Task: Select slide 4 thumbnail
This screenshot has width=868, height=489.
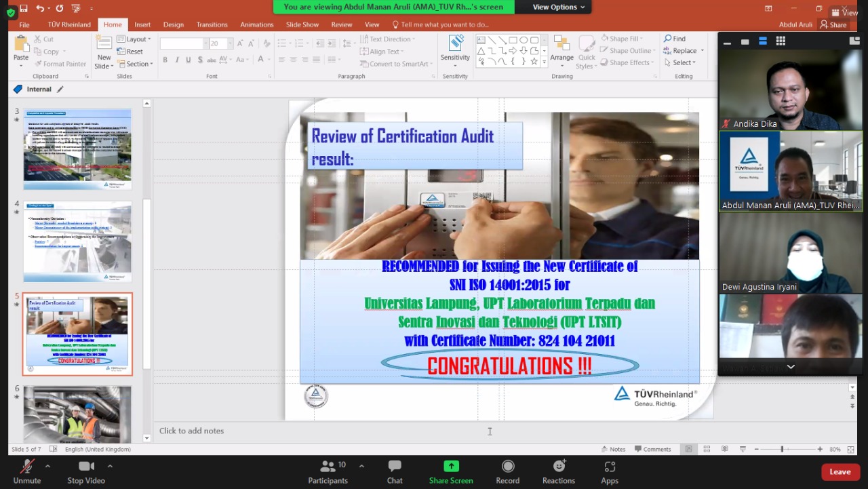Action: [x=77, y=241]
